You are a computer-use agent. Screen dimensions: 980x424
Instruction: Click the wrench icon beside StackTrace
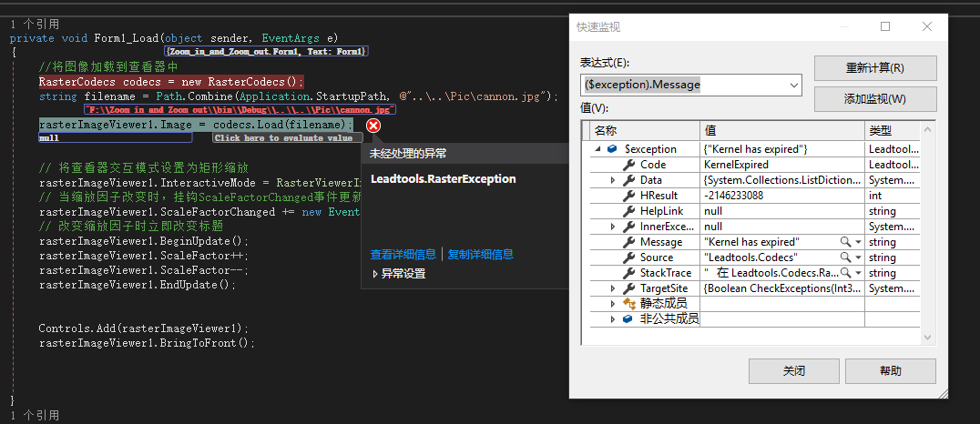(629, 273)
